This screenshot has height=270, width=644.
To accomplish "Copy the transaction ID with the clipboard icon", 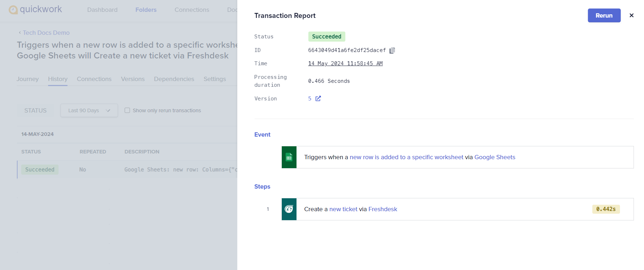I will click(392, 50).
